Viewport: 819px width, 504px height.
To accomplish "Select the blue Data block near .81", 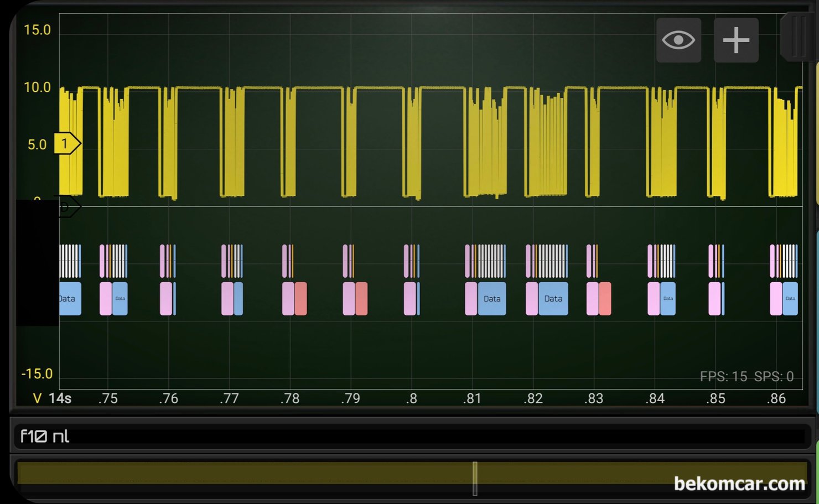I will (x=492, y=299).
